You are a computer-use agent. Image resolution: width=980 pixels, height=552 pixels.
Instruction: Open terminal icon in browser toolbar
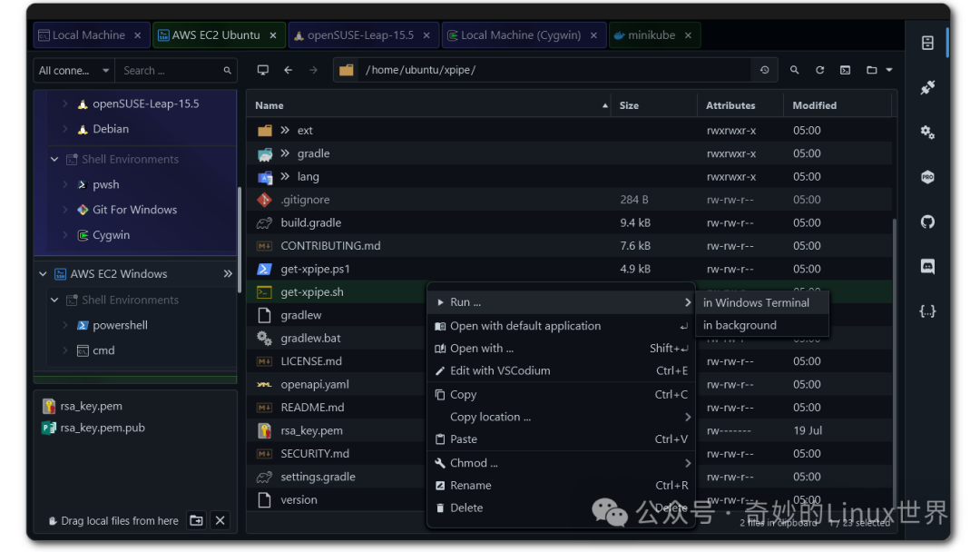pos(845,70)
